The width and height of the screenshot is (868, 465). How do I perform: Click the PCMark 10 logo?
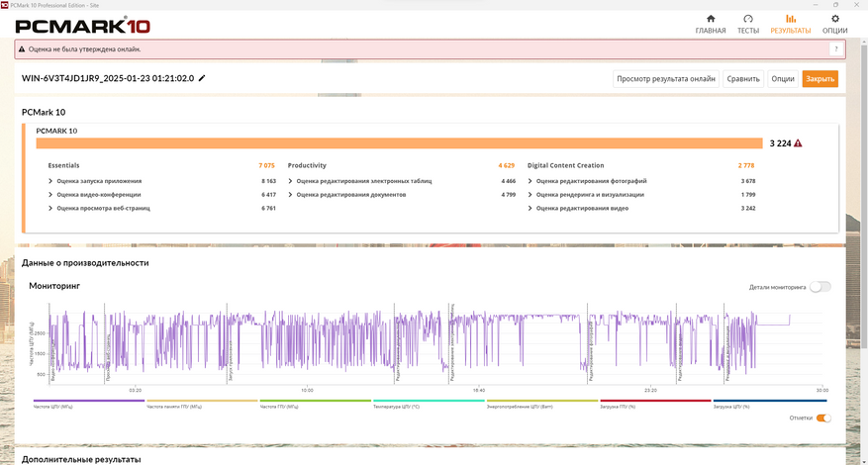(76, 26)
